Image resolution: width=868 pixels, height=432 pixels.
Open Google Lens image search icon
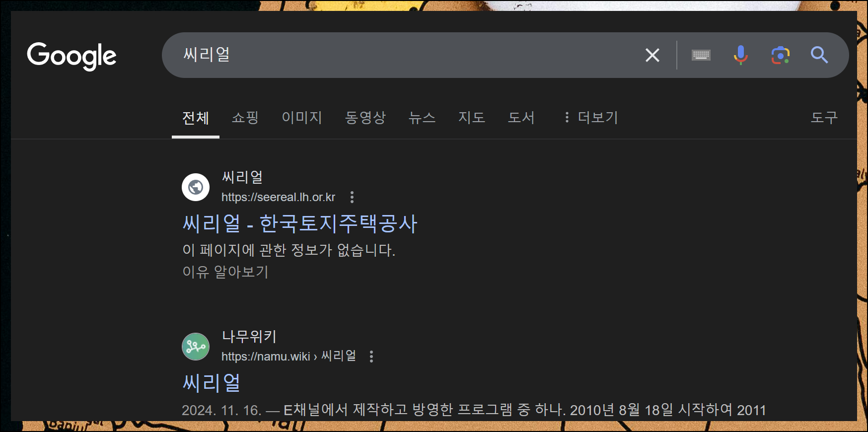[x=781, y=55]
